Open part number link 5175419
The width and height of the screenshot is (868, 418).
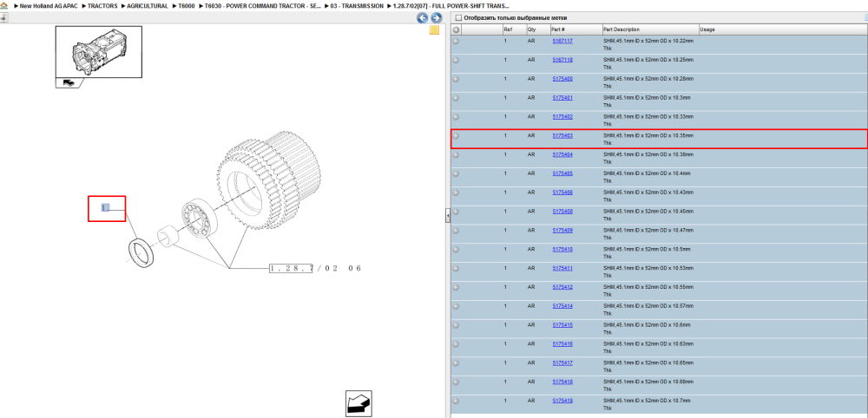tap(562, 401)
